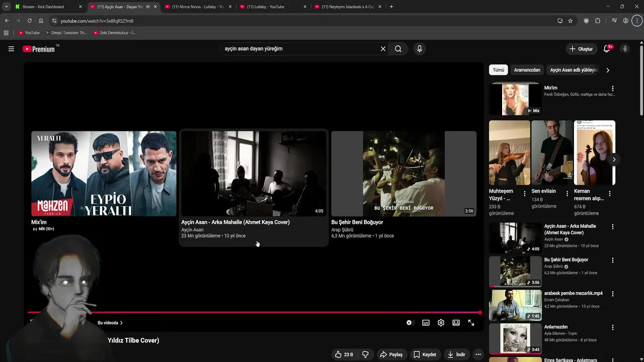Viewport: 644px width, 362px height.
Task: Play Bu Şehir Beni Boğuyor endscreen thumbnail
Action: click(x=404, y=173)
